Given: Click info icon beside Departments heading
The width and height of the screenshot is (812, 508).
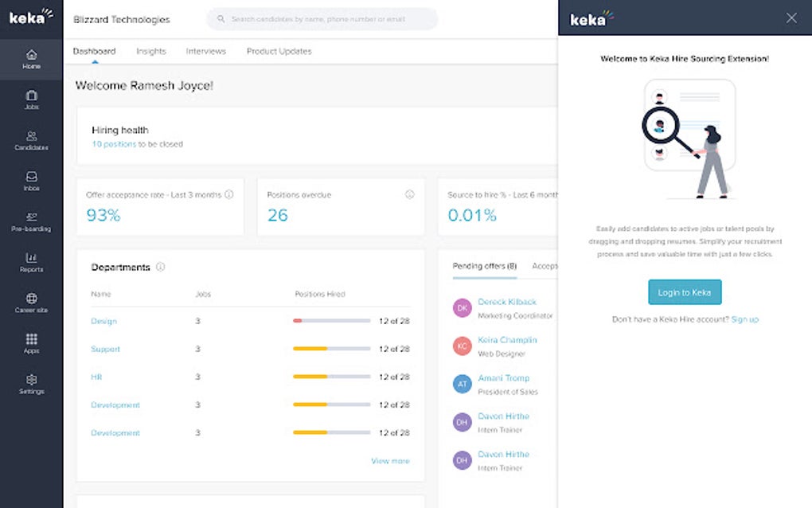Looking at the screenshot, I should click(160, 268).
